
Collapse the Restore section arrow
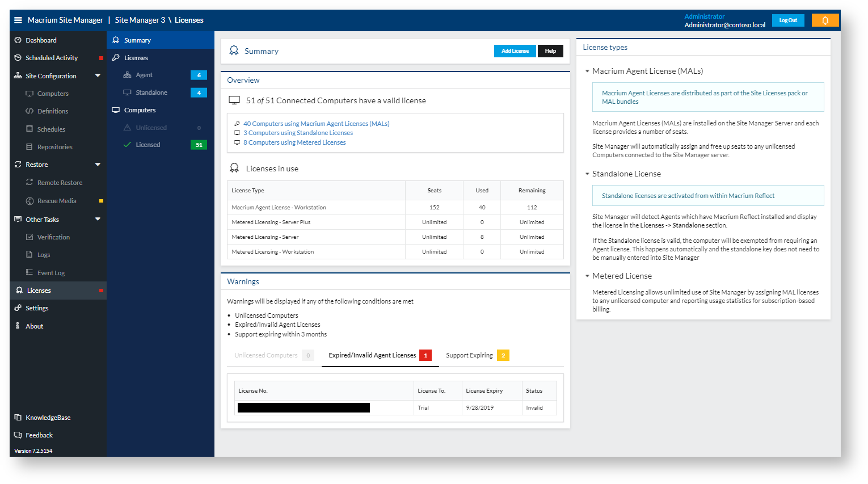98,165
